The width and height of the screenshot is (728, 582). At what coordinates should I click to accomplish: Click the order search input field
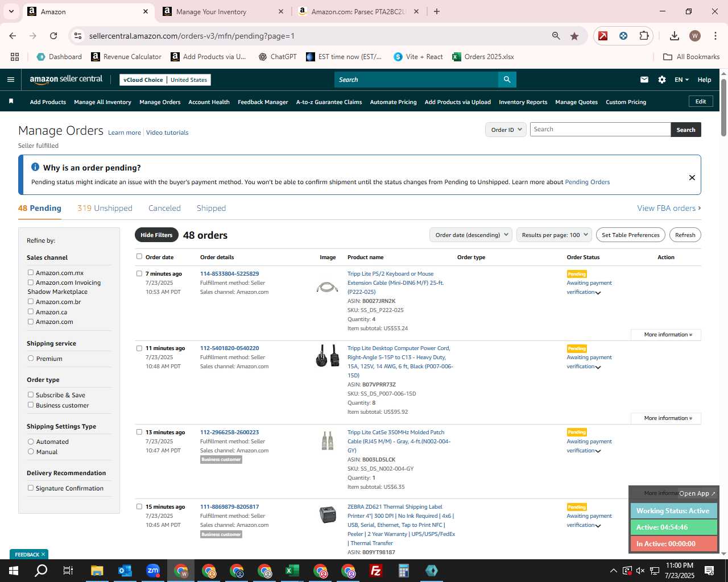pyautogui.click(x=600, y=130)
